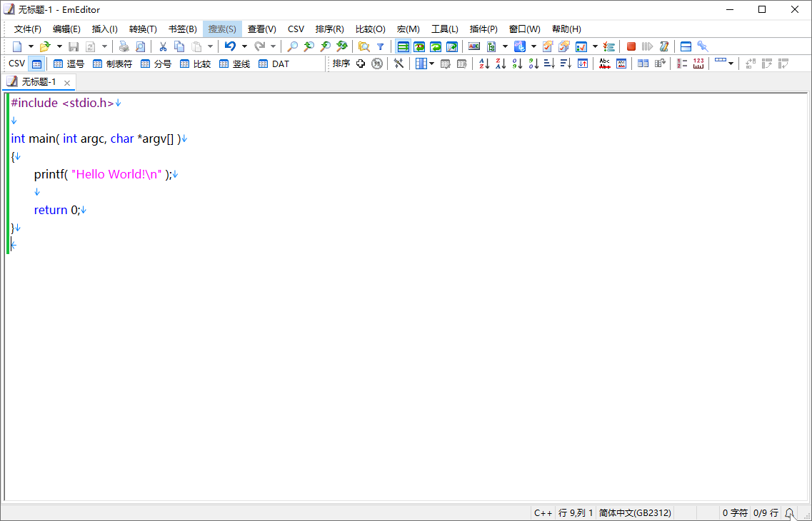812x521 pixels.
Task: Sort A to Z ascending
Action: 484,64
